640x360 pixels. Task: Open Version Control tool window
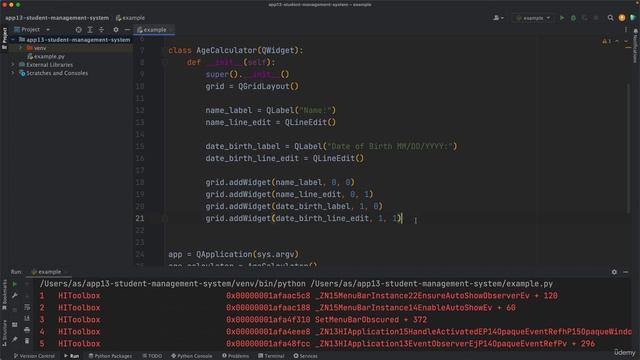coord(34,356)
